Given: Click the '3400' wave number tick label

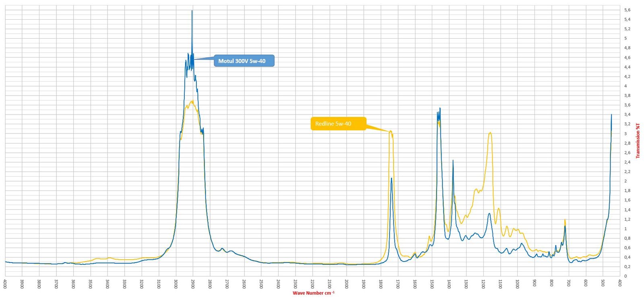Looking at the screenshot, I should (x=107, y=284).
